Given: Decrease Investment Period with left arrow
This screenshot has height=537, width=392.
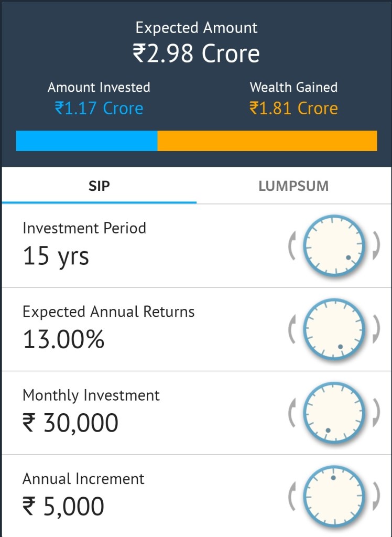Looking at the screenshot, I should click(x=292, y=245).
